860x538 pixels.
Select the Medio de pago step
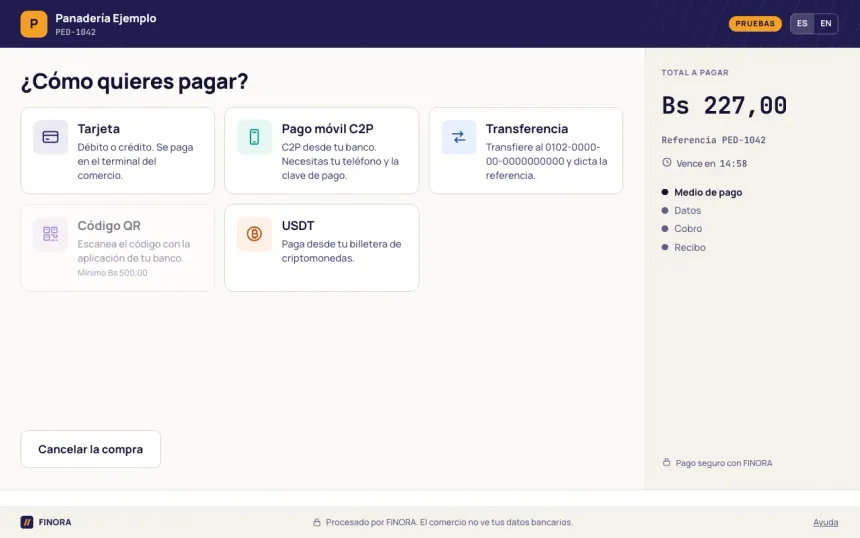point(702,192)
